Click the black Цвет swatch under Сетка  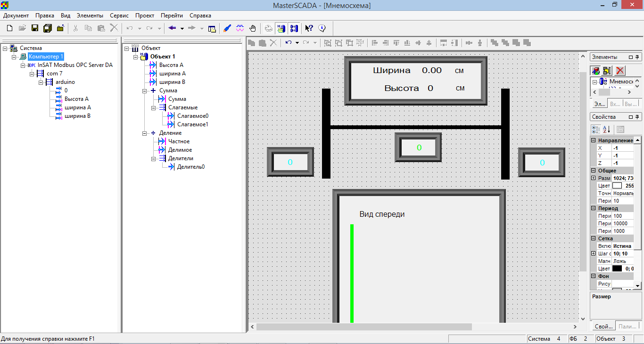pos(617,269)
